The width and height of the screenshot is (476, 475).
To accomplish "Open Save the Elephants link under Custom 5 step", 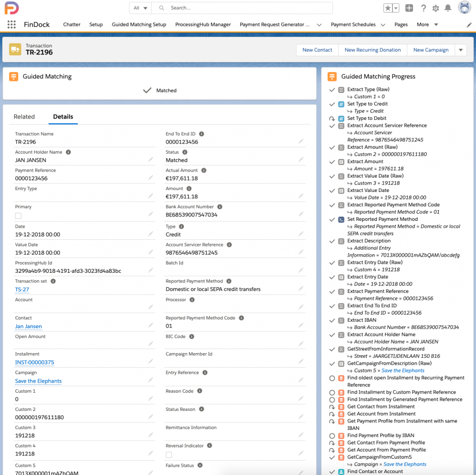I will 403,370.
